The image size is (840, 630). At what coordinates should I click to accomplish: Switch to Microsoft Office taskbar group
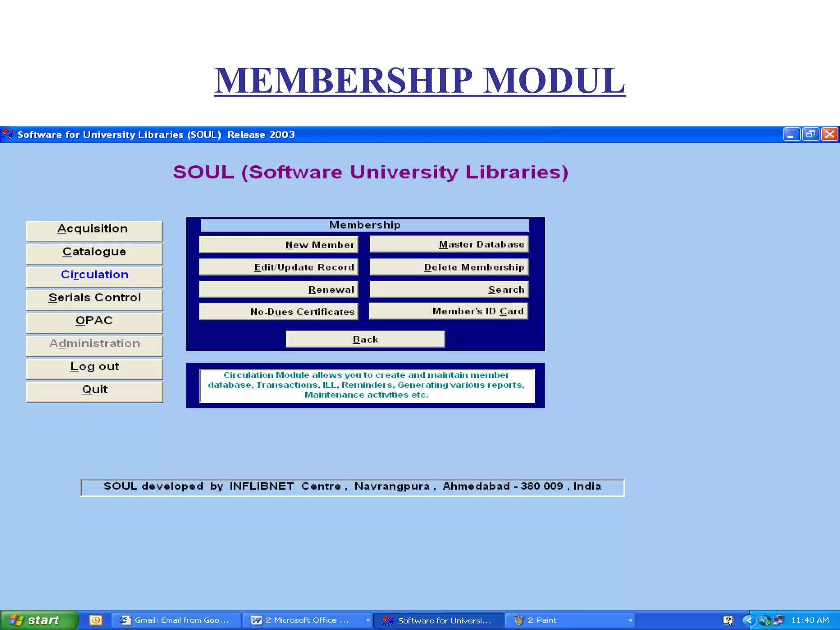[x=307, y=620]
